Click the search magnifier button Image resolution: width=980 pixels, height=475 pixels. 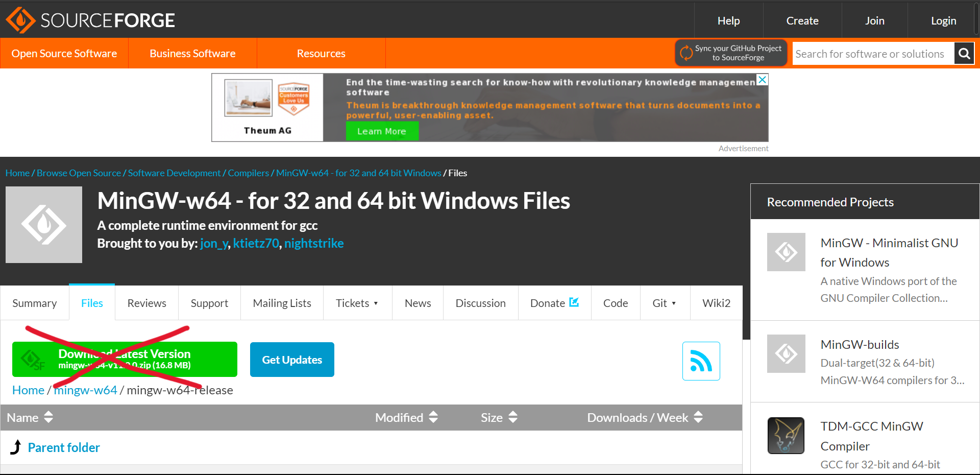(964, 54)
